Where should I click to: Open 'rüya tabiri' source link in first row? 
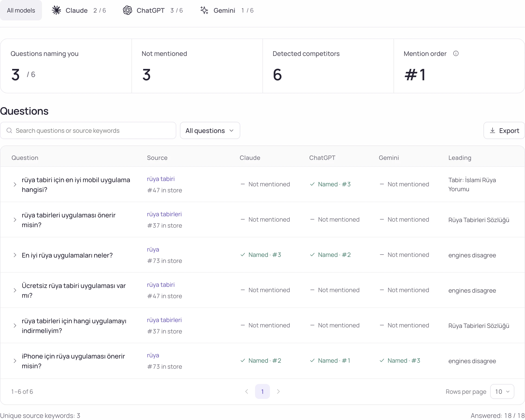point(161,179)
